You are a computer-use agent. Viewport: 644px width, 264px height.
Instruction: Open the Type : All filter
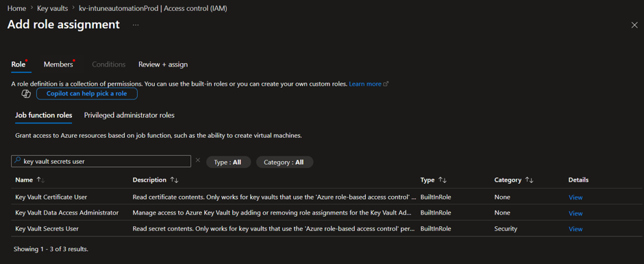(228, 162)
